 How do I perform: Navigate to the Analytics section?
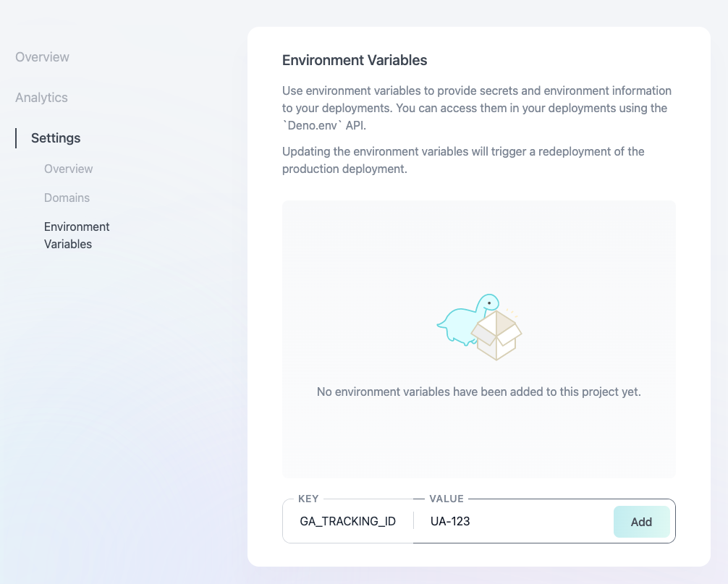click(x=41, y=97)
